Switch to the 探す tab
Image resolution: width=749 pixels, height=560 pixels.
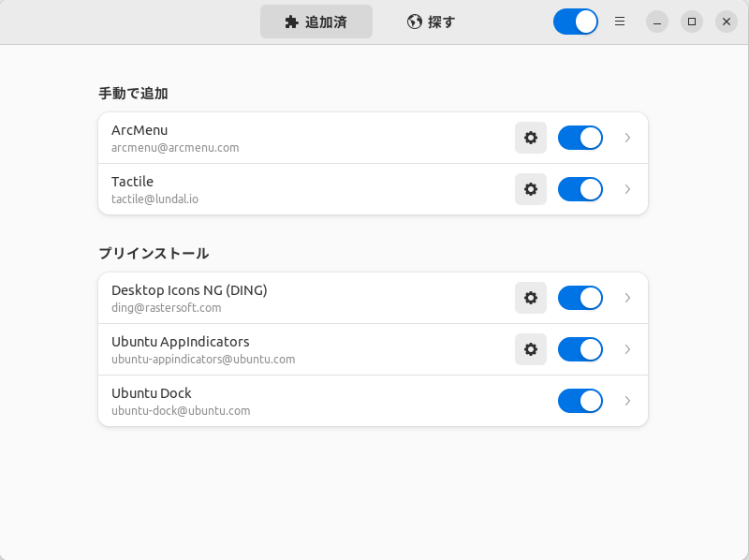(x=432, y=22)
